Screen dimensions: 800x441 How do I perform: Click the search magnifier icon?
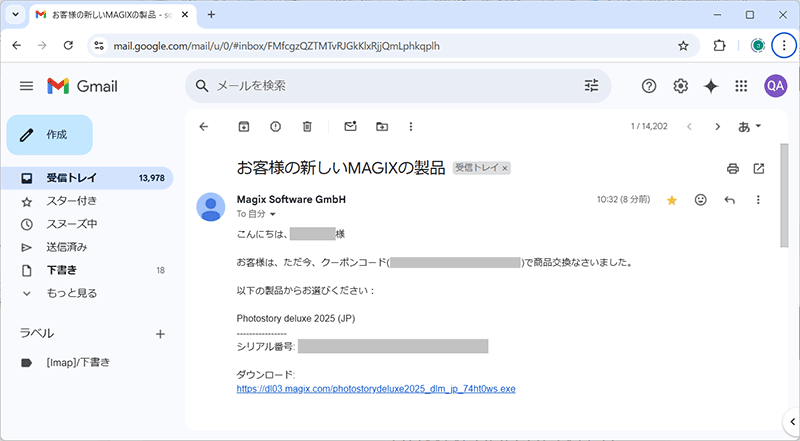[x=202, y=86]
